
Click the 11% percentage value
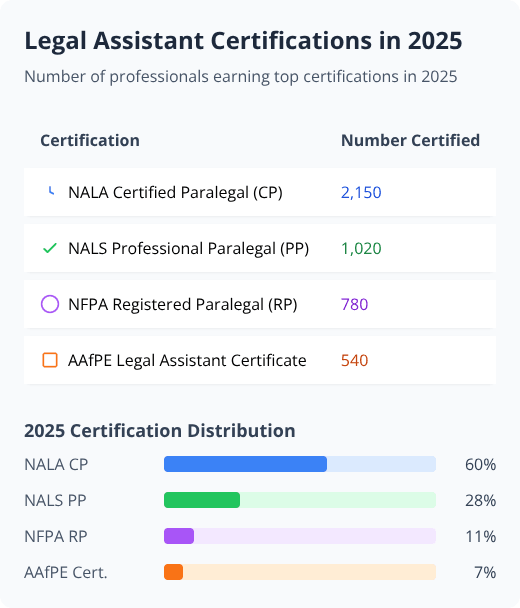coord(480,537)
